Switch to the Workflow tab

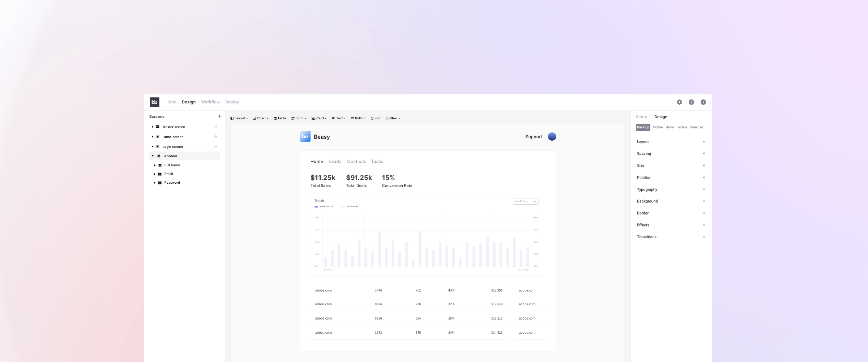210,102
